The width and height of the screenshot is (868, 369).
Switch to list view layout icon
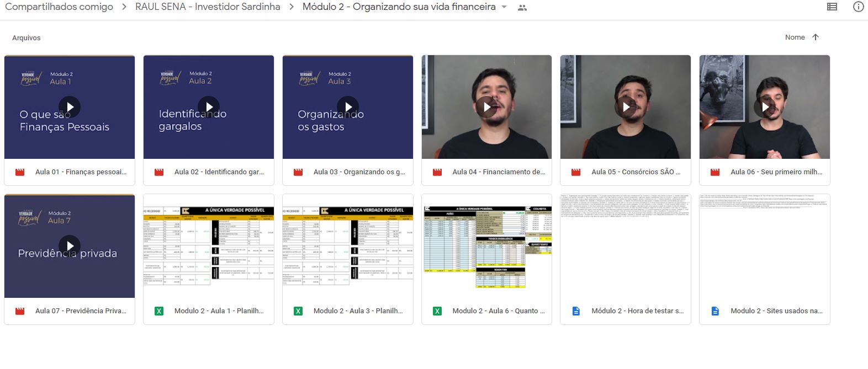pyautogui.click(x=832, y=7)
